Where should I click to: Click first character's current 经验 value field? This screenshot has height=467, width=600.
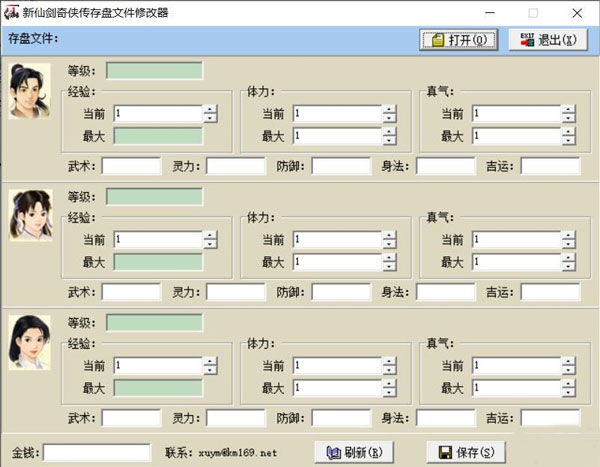[158, 114]
